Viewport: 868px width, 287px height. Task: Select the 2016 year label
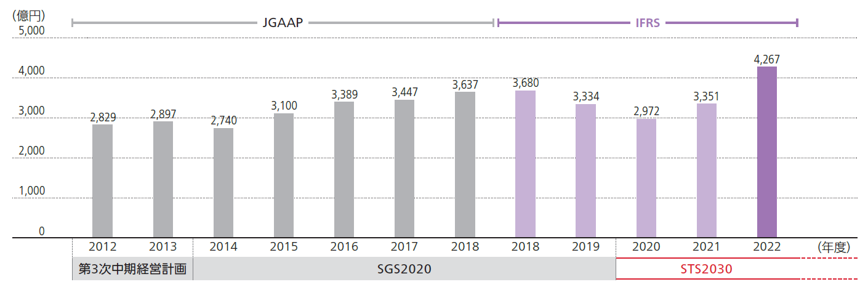(x=344, y=247)
